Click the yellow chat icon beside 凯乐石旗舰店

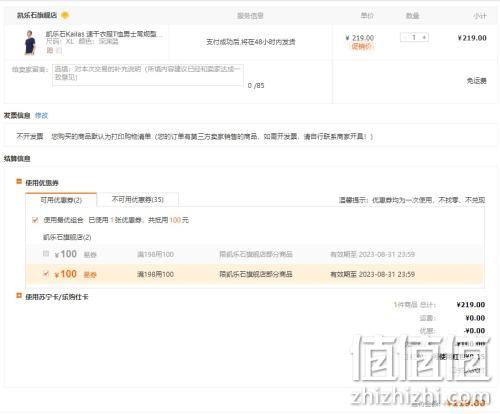(x=65, y=15)
